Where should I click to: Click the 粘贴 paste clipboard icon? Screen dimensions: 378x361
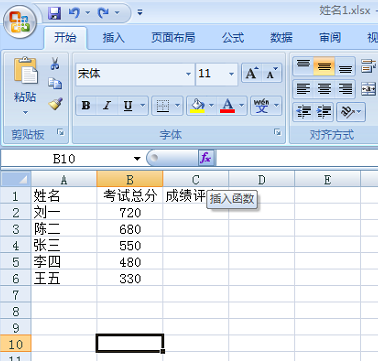[x=25, y=71]
